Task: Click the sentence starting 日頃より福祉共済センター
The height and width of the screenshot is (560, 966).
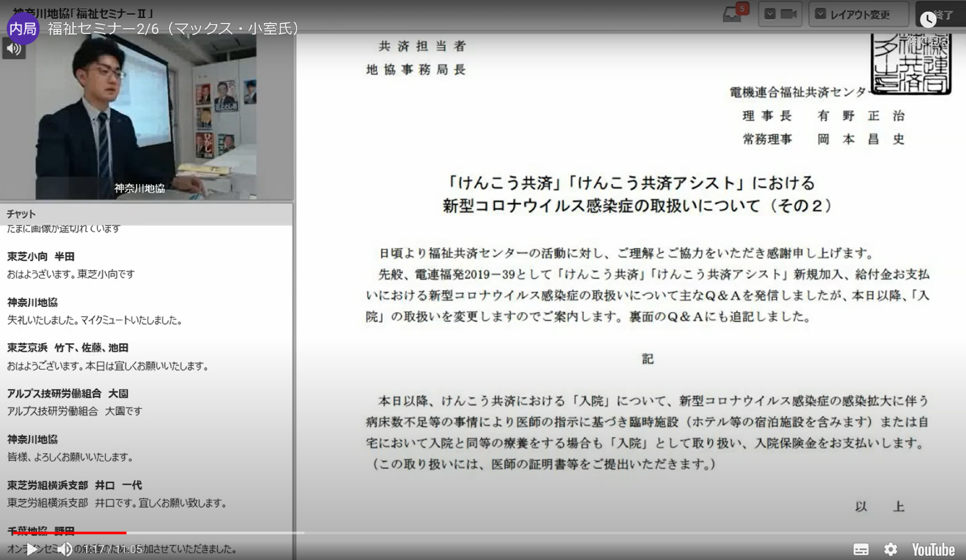Action: (x=626, y=253)
